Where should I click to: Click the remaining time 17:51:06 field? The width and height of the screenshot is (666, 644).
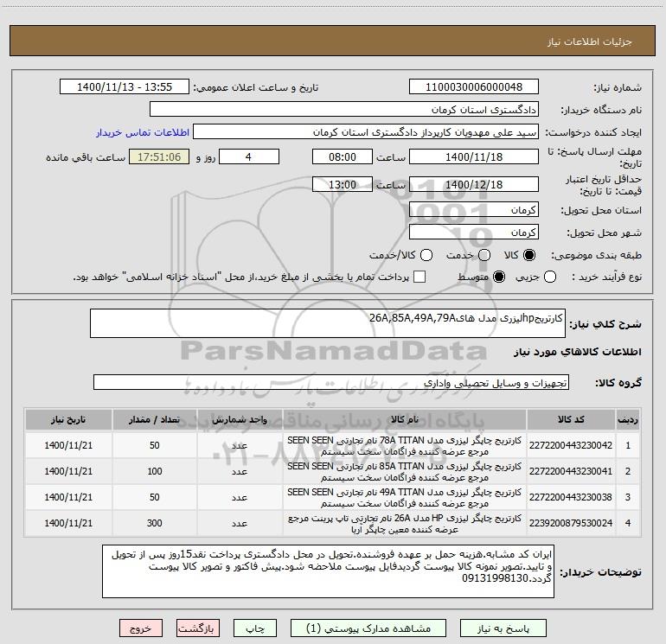[159, 156]
